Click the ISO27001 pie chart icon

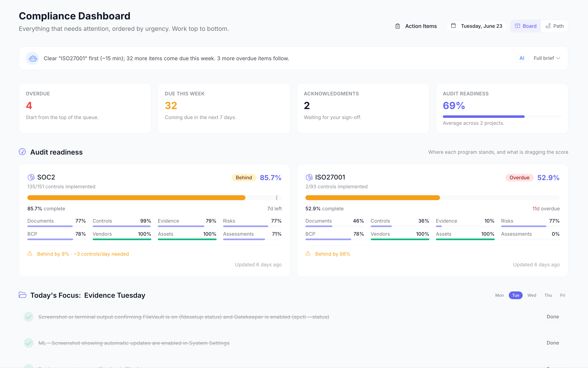[309, 177]
